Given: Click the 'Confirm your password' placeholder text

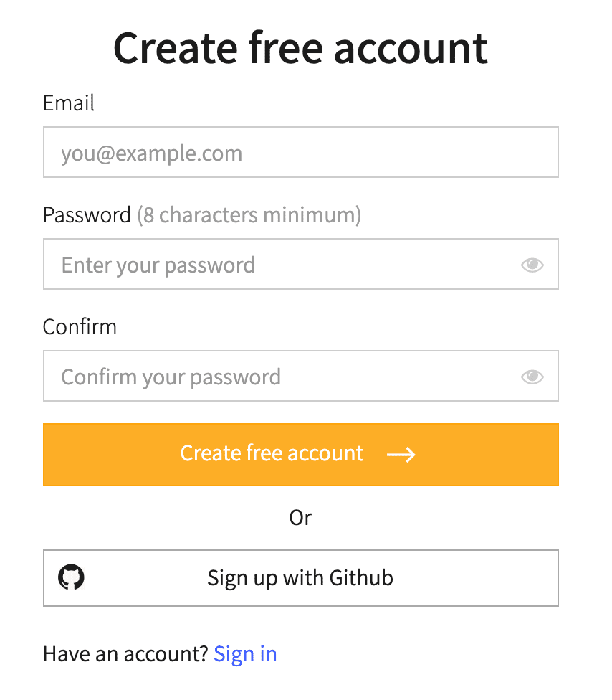Looking at the screenshot, I should (x=171, y=377).
